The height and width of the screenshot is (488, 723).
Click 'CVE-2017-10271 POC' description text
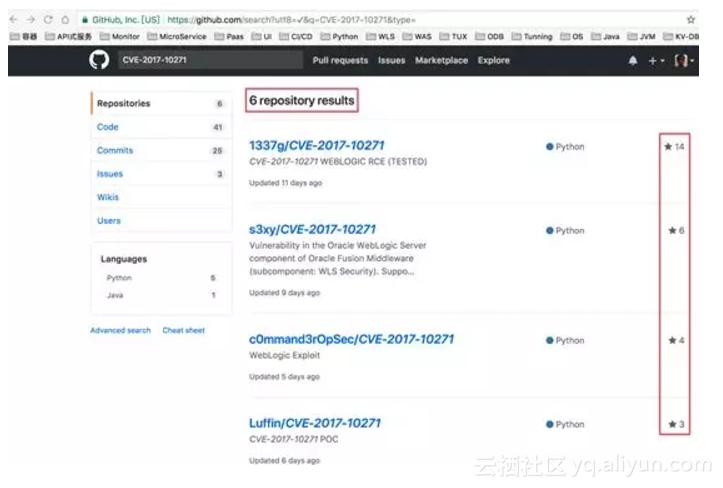click(x=294, y=439)
